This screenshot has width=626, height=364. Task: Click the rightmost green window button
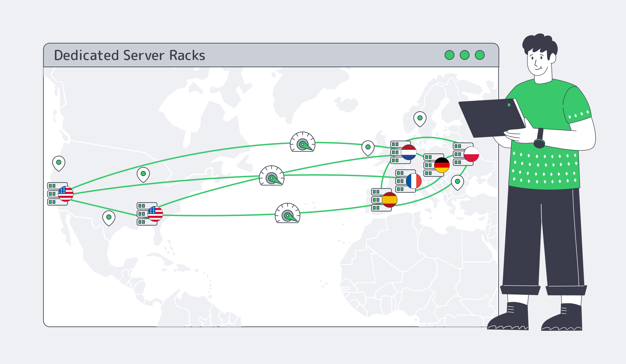[480, 55]
